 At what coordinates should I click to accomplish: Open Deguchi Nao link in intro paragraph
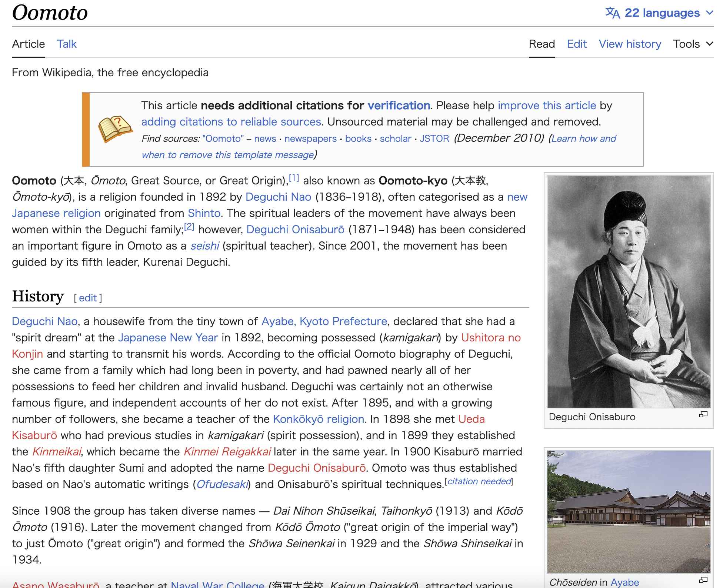tap(278, 197)
